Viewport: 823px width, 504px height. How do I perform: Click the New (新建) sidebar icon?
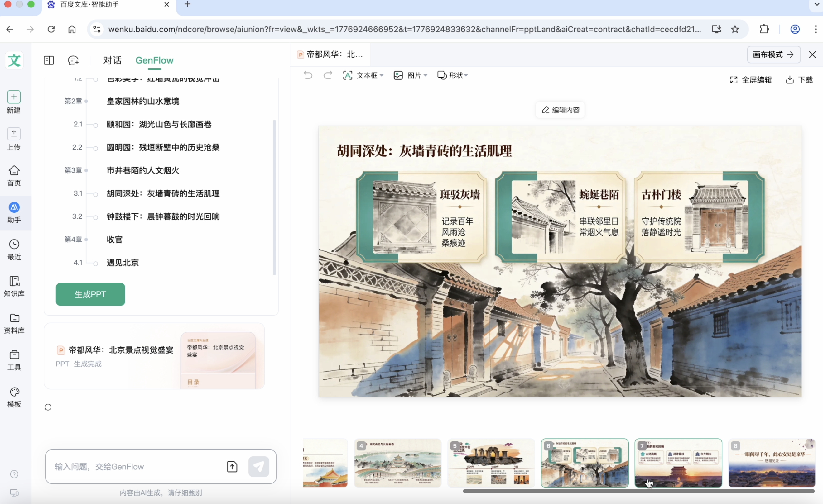point(14,97)
